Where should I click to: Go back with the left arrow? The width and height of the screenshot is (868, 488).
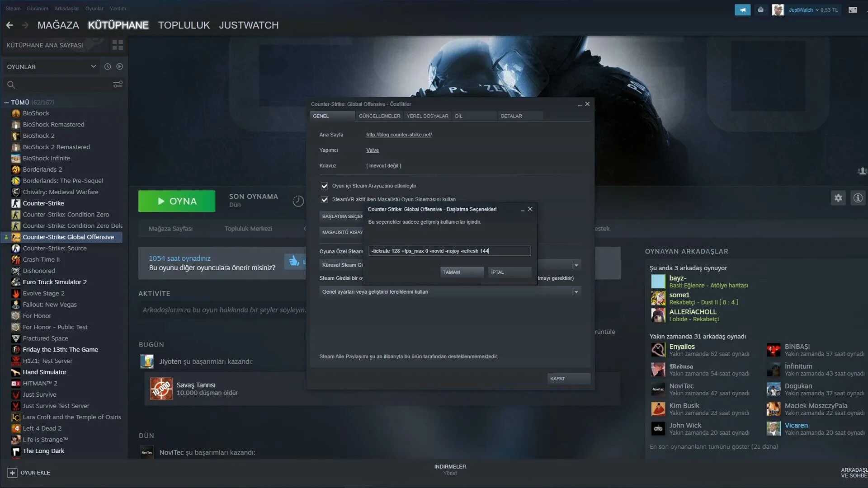(9, 25)
